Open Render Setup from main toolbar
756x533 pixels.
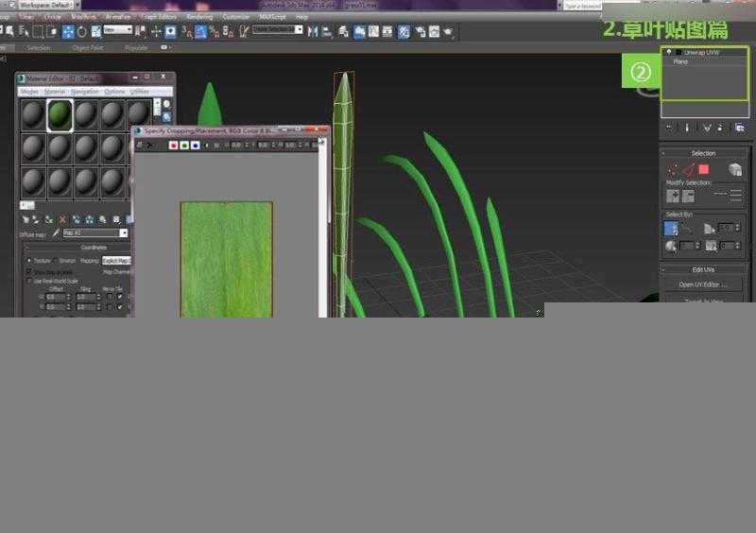point(421,32)
